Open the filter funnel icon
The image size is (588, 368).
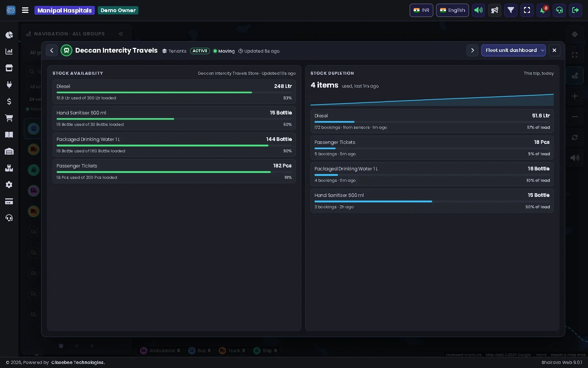[511, 10]
